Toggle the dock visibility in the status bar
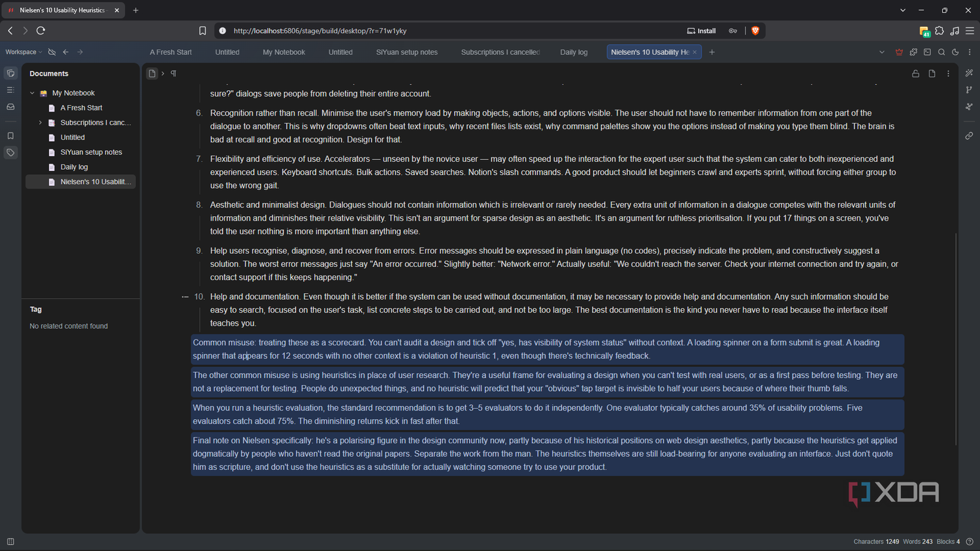Screen dimensions: 980x551 [x=10, y=542]
